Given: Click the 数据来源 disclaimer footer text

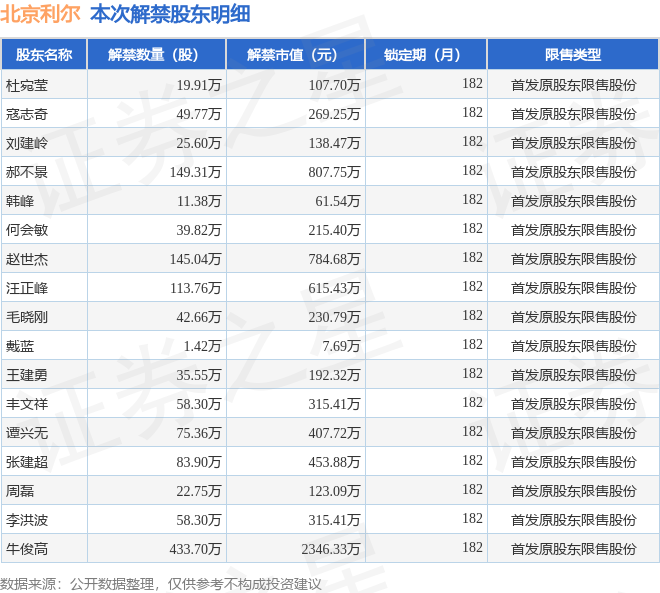Looking at the screenshot, I should pyautogui.click(x=161, y=584).
